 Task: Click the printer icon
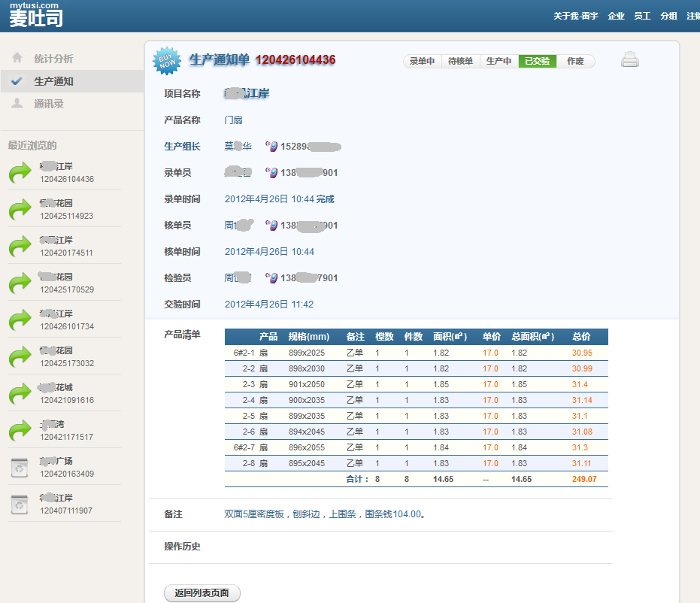pyautogui.click(x=629, y=60)
